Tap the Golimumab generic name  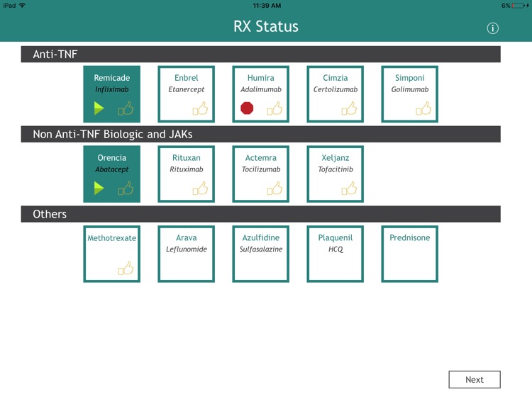[x=409, y=89]
